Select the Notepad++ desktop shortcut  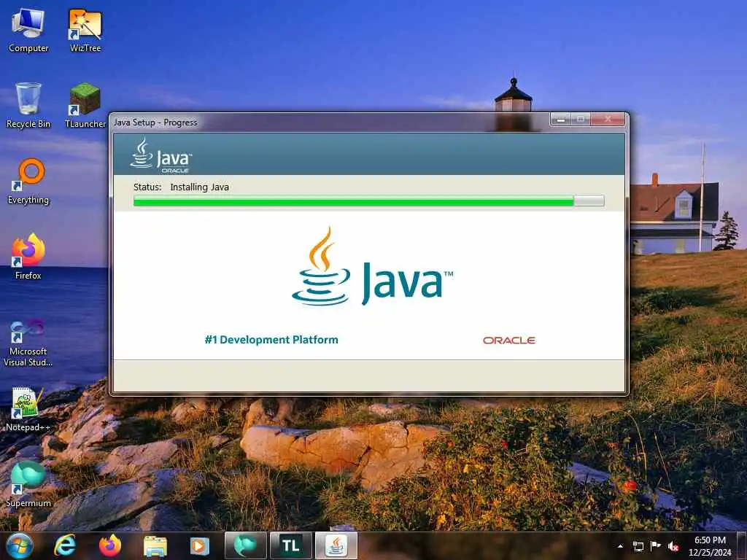point(28,408)
